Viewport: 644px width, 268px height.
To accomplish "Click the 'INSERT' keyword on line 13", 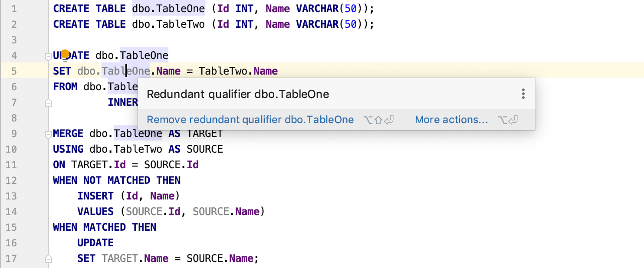I will (x=95, y=196).
